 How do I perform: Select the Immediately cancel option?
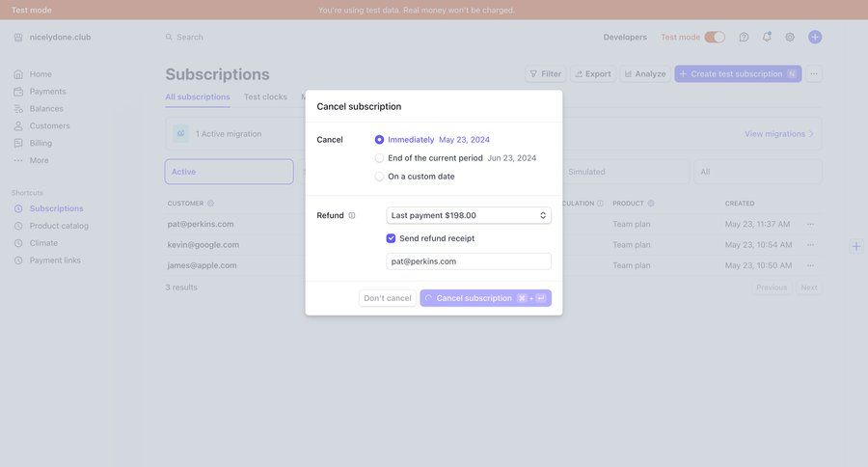point(380,140)
